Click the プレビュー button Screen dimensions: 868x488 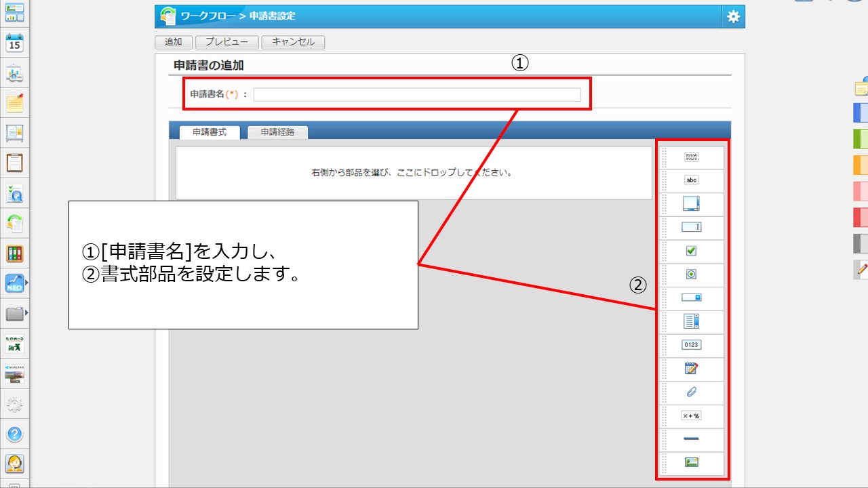[227, 42]
